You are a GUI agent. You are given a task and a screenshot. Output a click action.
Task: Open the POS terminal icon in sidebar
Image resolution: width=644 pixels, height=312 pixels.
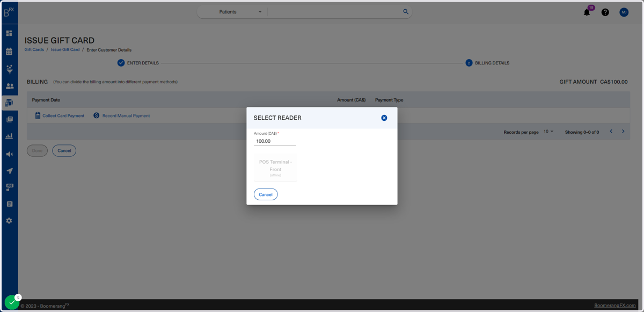9,187
